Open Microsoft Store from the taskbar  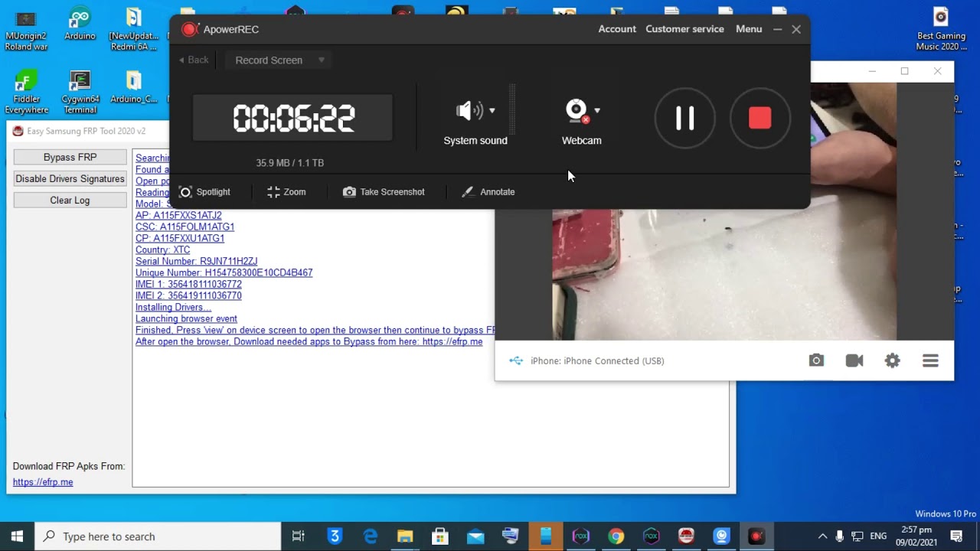point(439,536)
